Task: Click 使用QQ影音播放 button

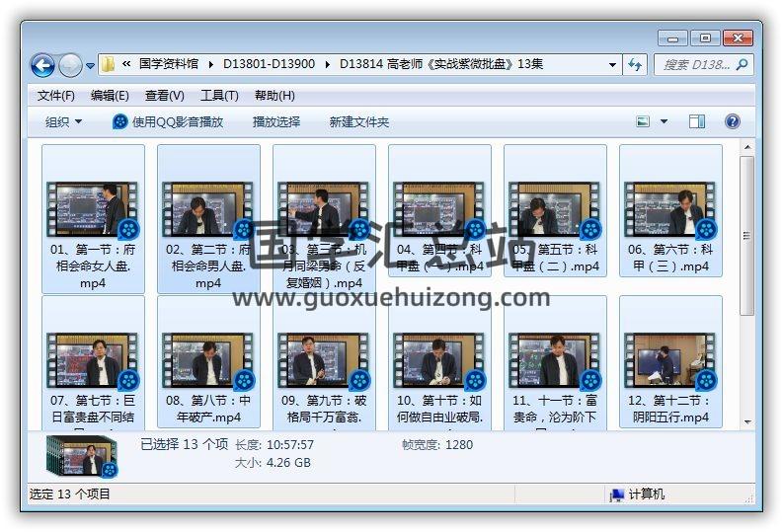Action: [168, 121]
